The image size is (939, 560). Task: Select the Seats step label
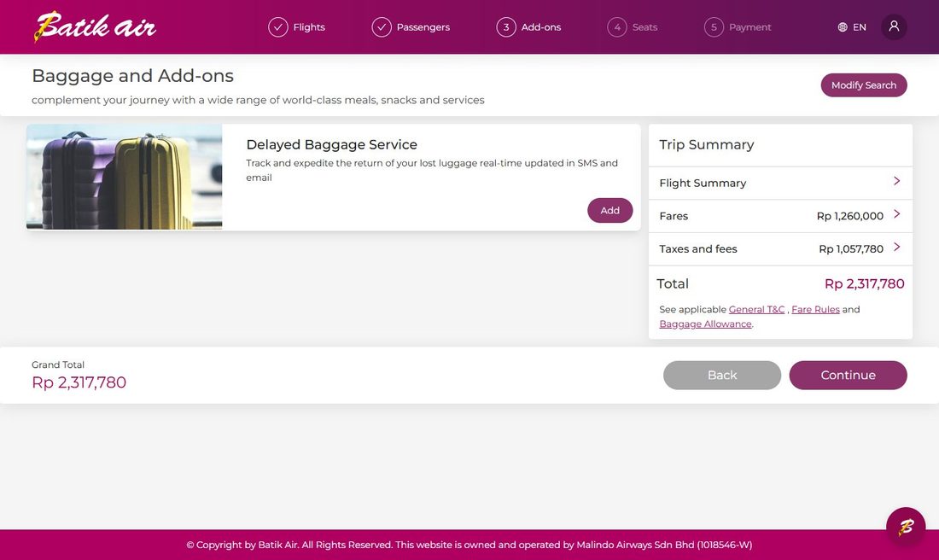tap(644, 27)
